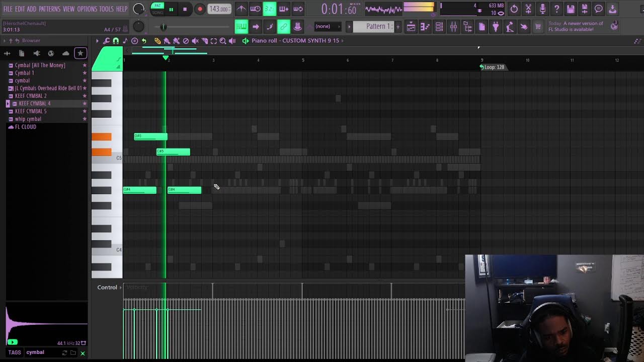Image resolution: width=644 pixels, height=362 pixels.
Task: Select the Delete tool in piano roll
Action: coord(186,41)
